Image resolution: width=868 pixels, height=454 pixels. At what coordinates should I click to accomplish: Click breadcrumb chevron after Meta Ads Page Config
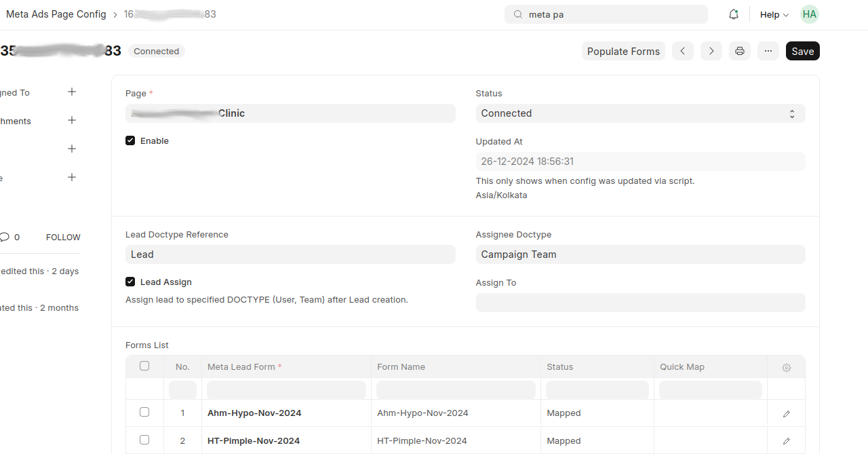click(x=115, y=14)
